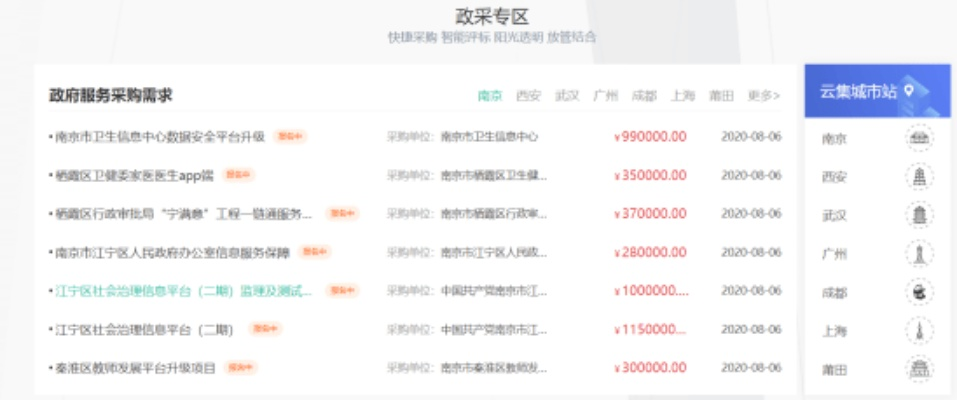This screenshot has height=400, width=957.
Task: Click the 上海 tower icon in city sidebar
Action: point(919,331)
